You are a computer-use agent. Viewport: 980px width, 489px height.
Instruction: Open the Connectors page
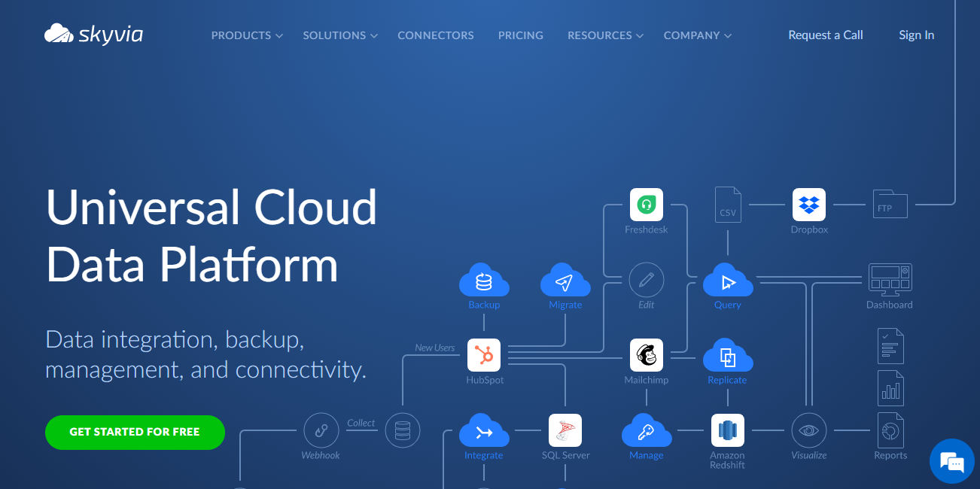pyautogui.click(x=436, y=35)
